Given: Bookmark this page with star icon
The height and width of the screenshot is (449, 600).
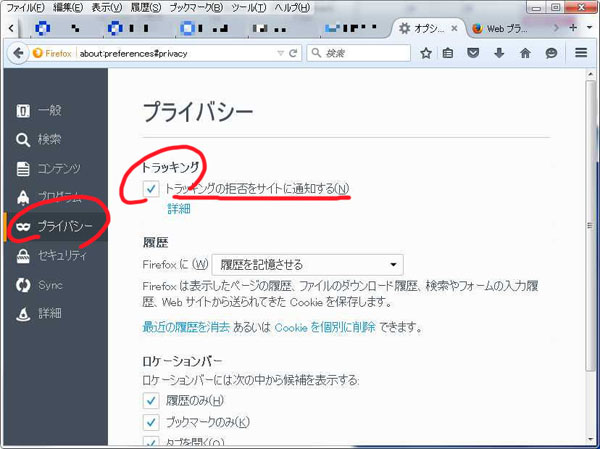Looking at the screenshot, I should [426, 53].
